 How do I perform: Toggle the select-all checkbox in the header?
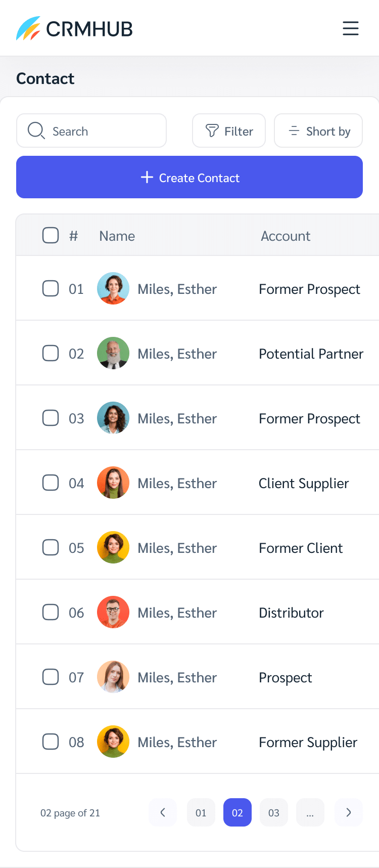coord(51,235)
